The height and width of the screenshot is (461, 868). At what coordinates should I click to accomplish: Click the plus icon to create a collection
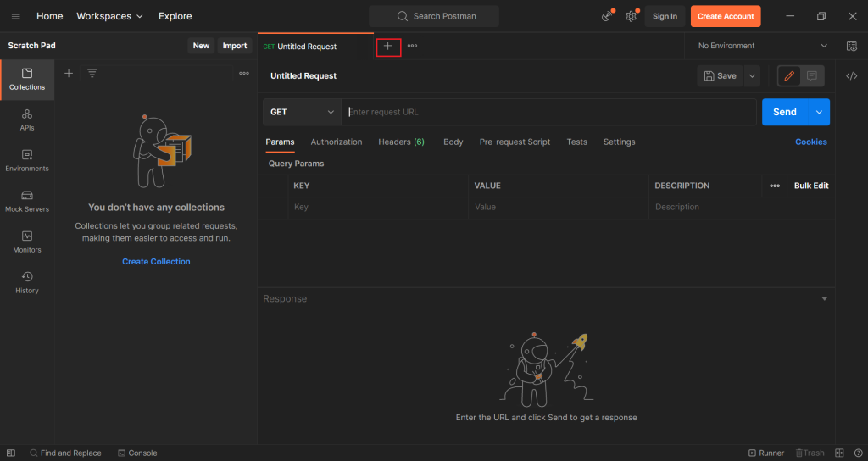[69, 73]
